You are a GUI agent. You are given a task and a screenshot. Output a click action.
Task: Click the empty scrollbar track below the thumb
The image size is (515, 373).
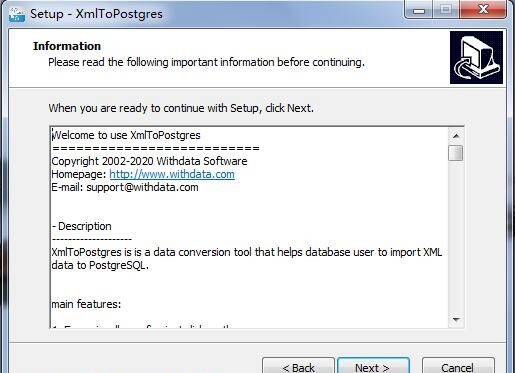coord(456,236)
